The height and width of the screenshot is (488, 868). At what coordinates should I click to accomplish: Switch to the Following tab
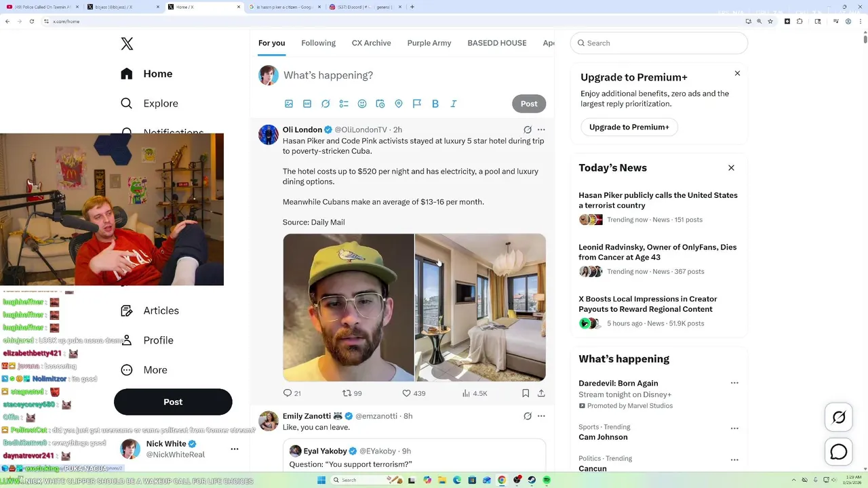click(319, 43)
